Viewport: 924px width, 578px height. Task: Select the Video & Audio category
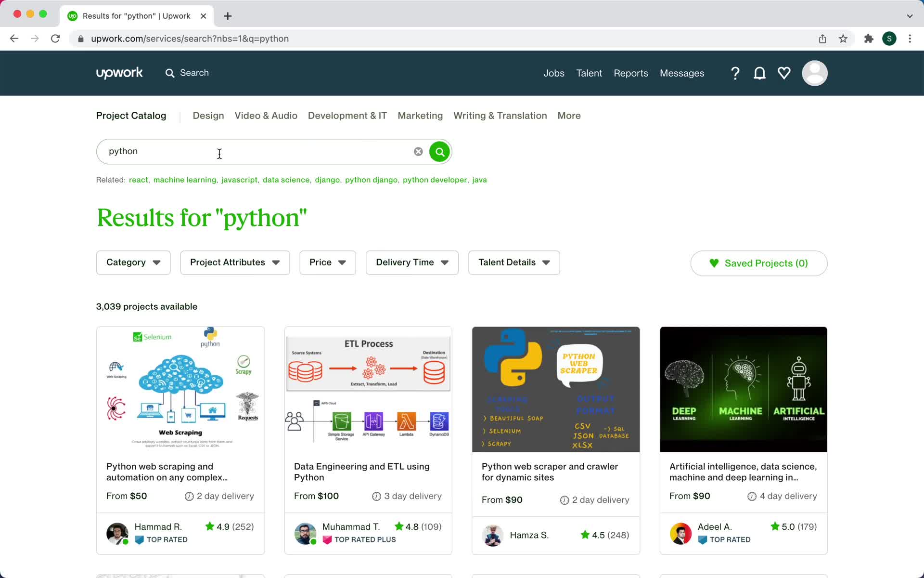[x=266, y=116]
